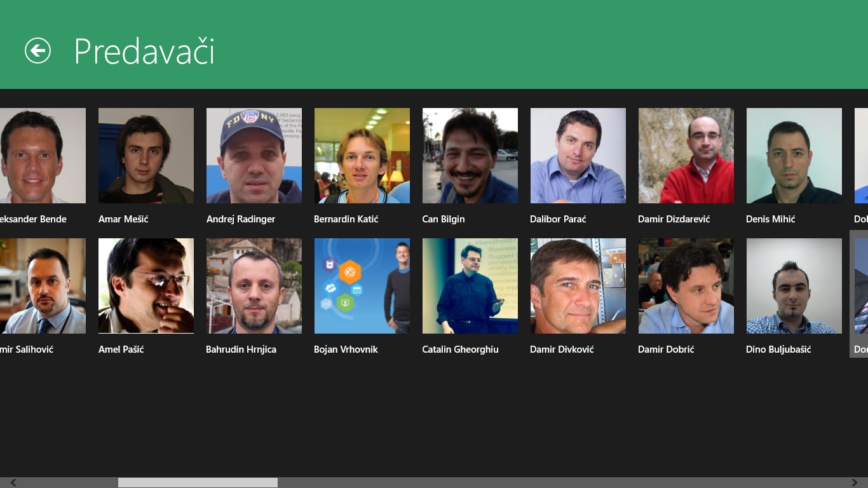Open Amar Mešić speaker photo

[x=146, y=156]
